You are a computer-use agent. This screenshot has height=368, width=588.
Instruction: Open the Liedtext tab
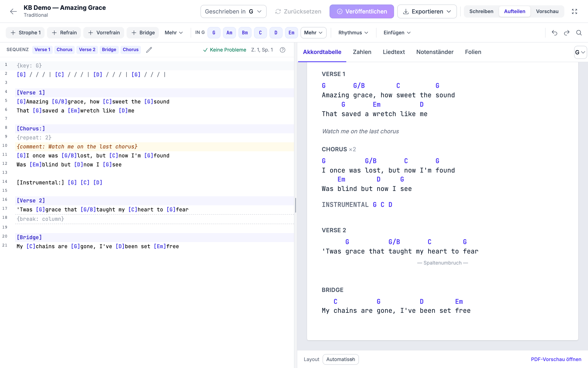click(394, 52)
